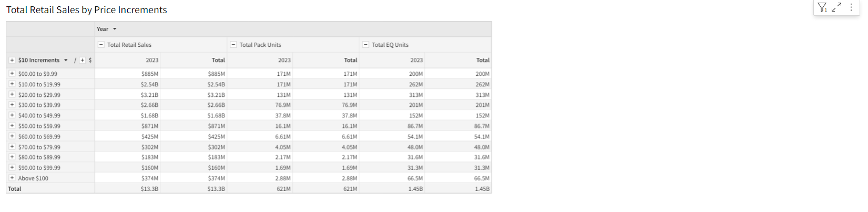Open the three-dot more options menu
This screenshot has width=868, height=212.
[x=851, y=7]
